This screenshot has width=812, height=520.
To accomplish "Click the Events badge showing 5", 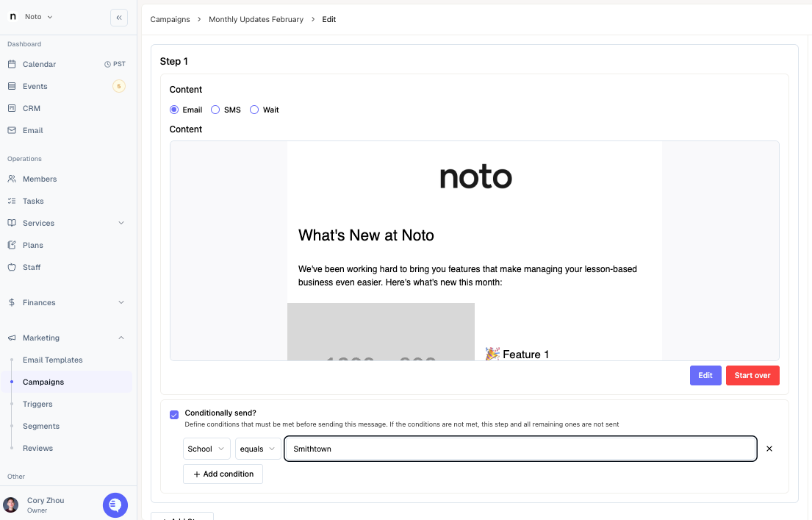I will (x=118, y=86).
